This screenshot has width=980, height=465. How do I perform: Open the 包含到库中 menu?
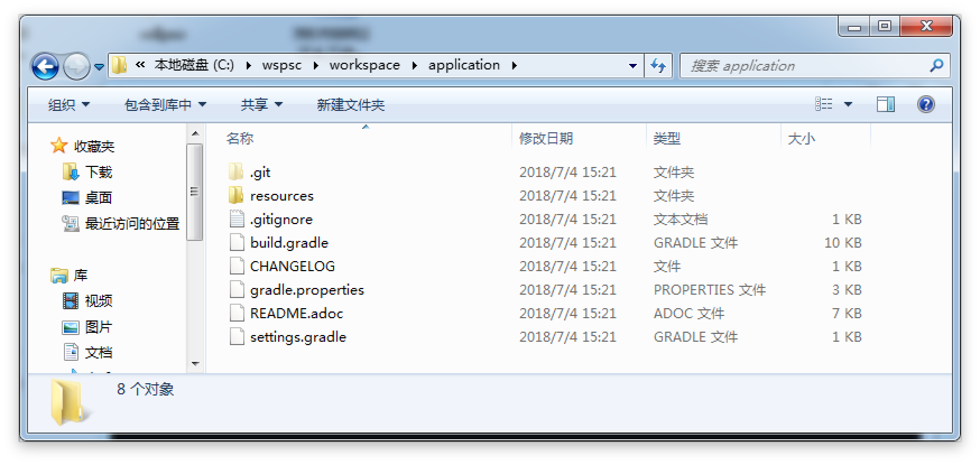pyautogui.click(x=165, y=105)
